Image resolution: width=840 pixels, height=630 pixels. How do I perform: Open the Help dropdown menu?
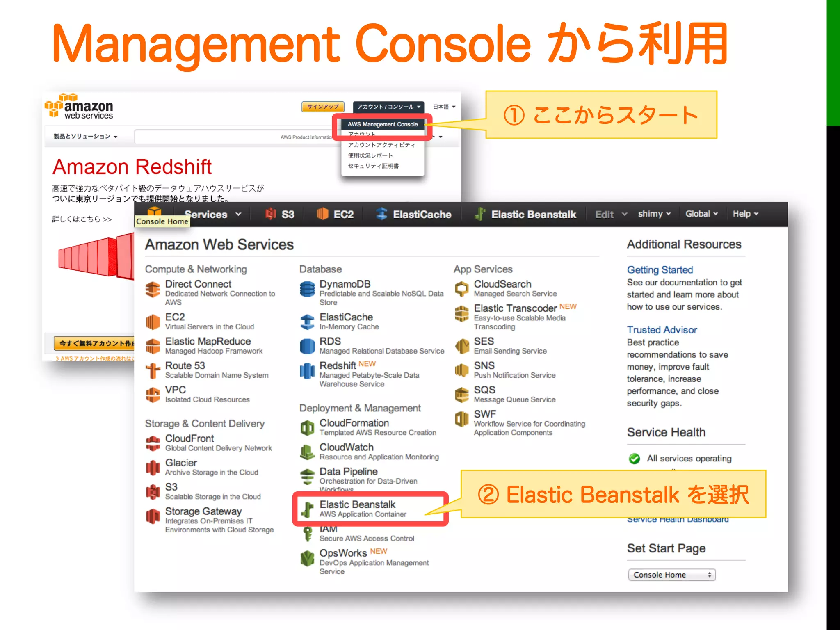[745, 214]
